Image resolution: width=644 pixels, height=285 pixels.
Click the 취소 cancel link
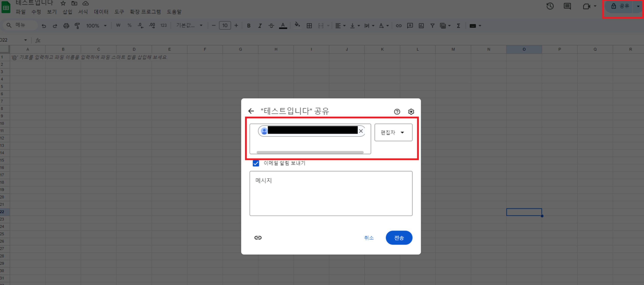(x=369, y=238)
